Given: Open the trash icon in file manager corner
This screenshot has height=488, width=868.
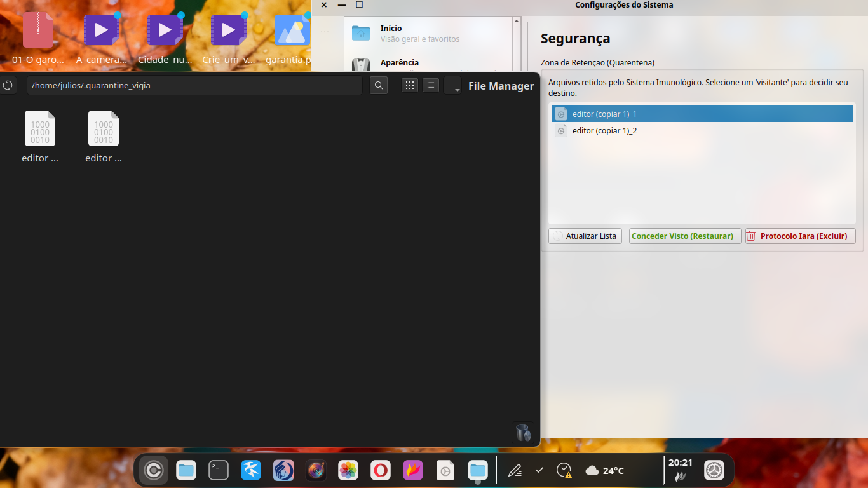Looking at the screenshot, I should (x=522, y=432).
